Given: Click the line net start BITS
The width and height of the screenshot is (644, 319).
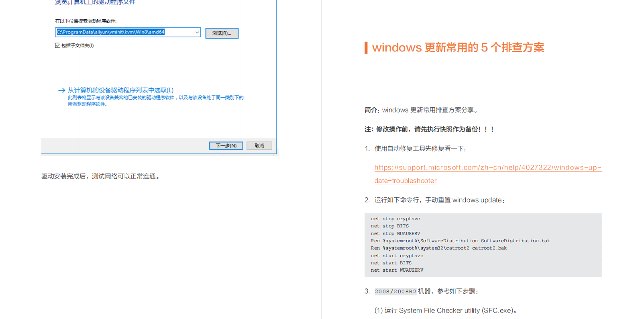Looking at the screenshot, I should 391,263.
